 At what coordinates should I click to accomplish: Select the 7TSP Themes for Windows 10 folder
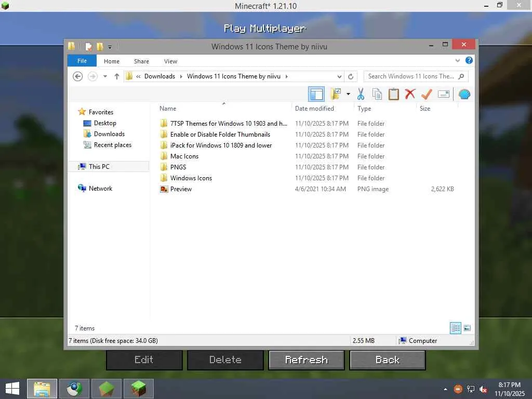click(229, 124)
